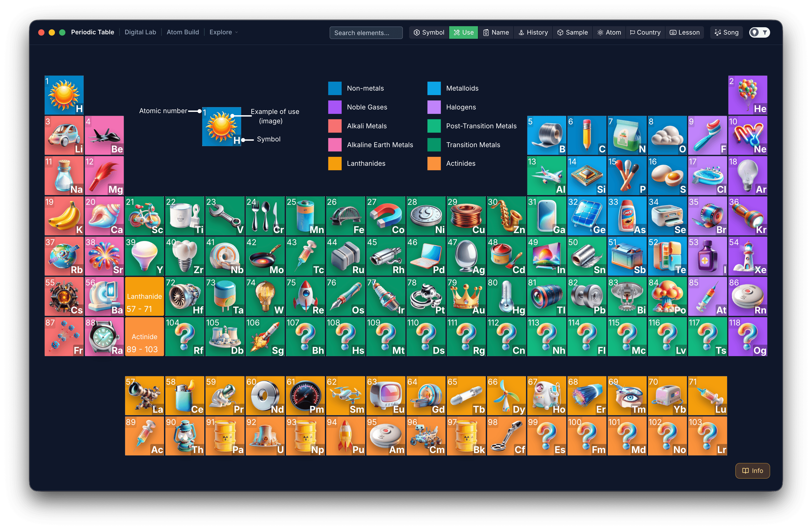Open the Radium wristwatch element tile
812x530 pixels.
point(104,336)
